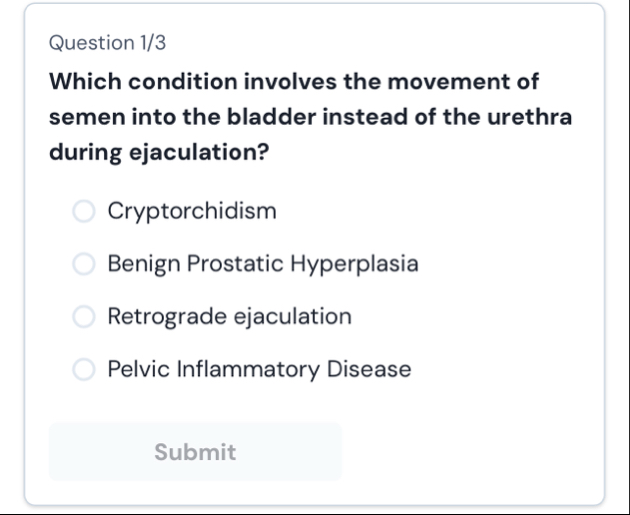Tap the third answer option's circle

tap(85, 317)
